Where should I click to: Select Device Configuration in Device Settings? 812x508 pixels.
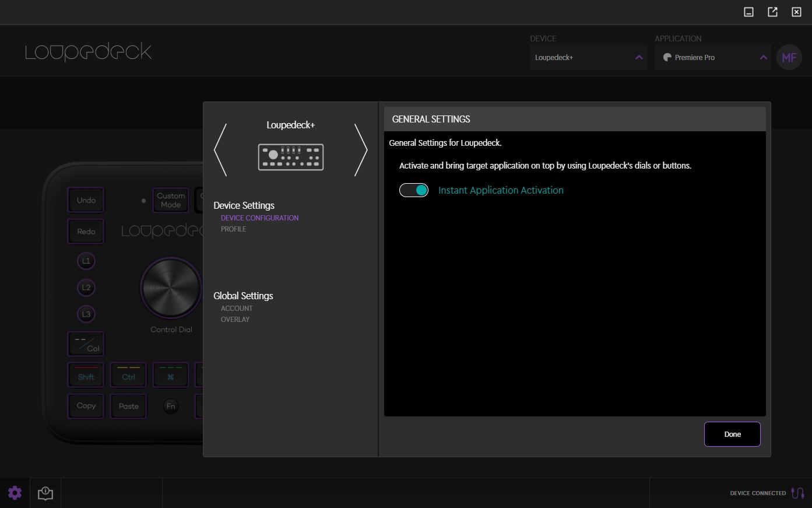click(x=259, y=218)
